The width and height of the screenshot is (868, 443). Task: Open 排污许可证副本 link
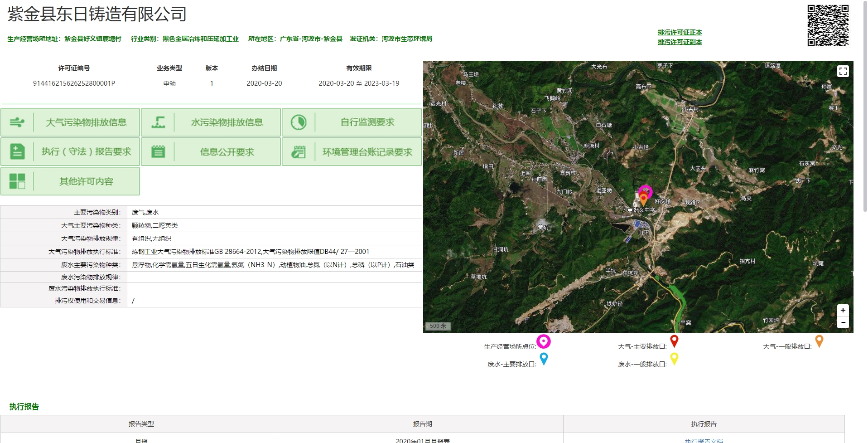(680, 42)
